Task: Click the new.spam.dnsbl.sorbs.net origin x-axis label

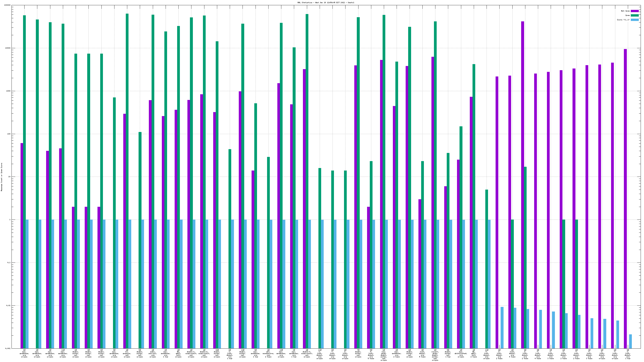Action: tap(384, 355)
